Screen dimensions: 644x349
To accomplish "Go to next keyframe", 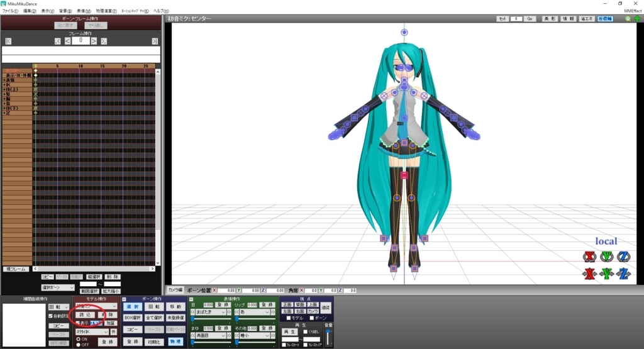I will click(104, 41).
